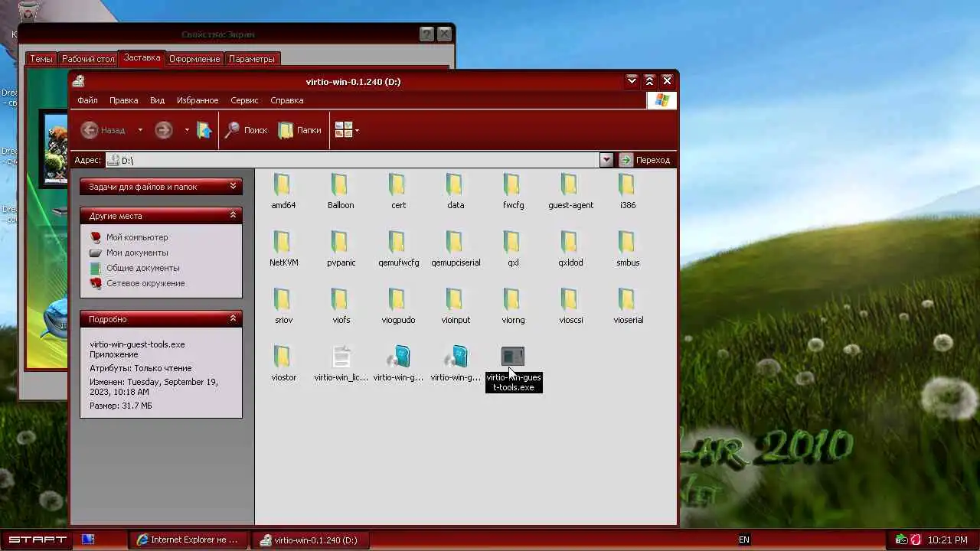Click the help button in Свойства: Экран
Viewport: 980px width, 551px height.
click(x=426, y=34)
